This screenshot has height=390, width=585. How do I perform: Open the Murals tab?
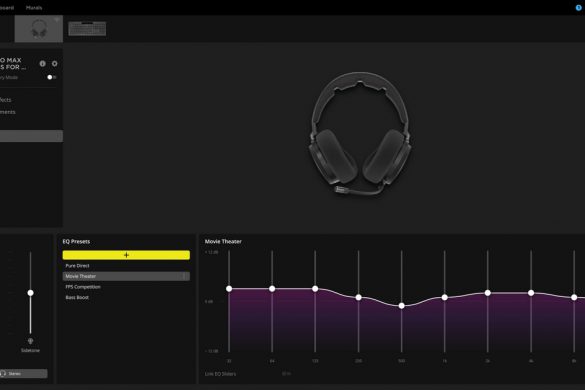(x=34, y=8)
